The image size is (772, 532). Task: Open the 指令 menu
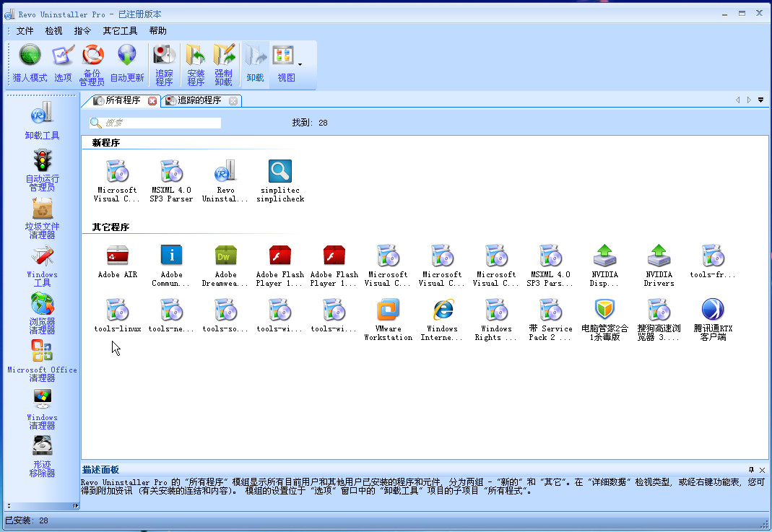pyautogui.click(x=82, y=31)
